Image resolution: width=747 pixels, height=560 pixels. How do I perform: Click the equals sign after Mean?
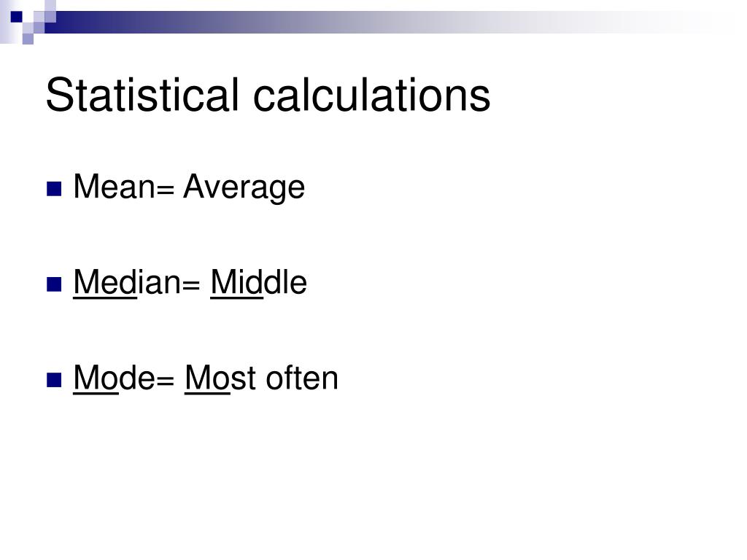[166, 190]
